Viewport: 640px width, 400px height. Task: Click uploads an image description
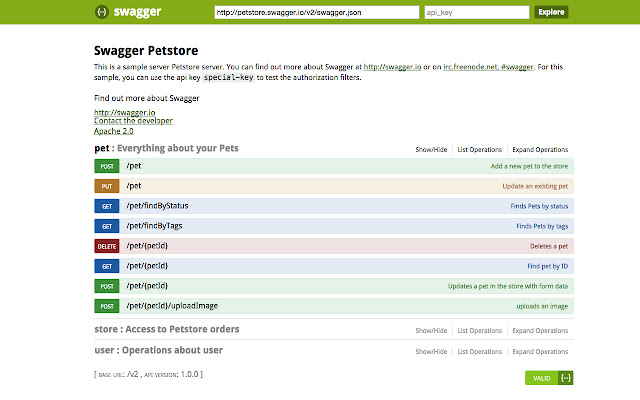click(x=542, y=306)
